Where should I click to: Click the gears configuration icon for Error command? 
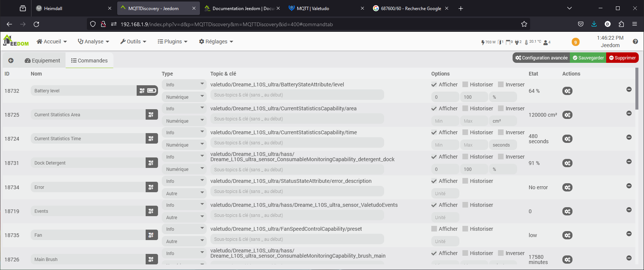(x=567, y=187)
